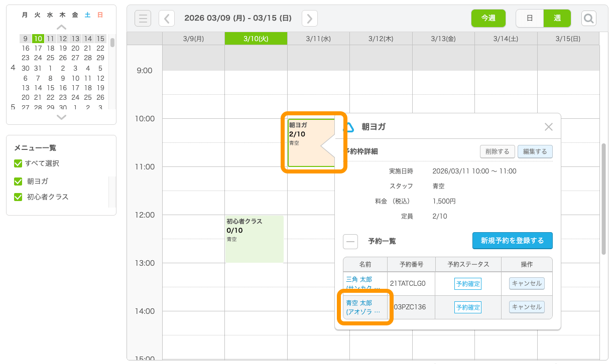614x364 pixels.
Task: Uncheck the 初心者クラス menu checkbox
Action: pos(18,197)
